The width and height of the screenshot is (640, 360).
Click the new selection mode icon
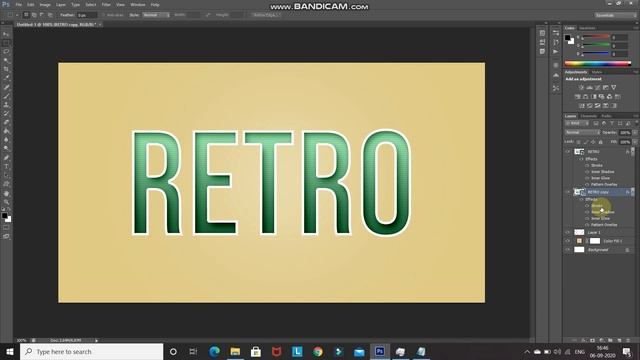tap(26, 15)
